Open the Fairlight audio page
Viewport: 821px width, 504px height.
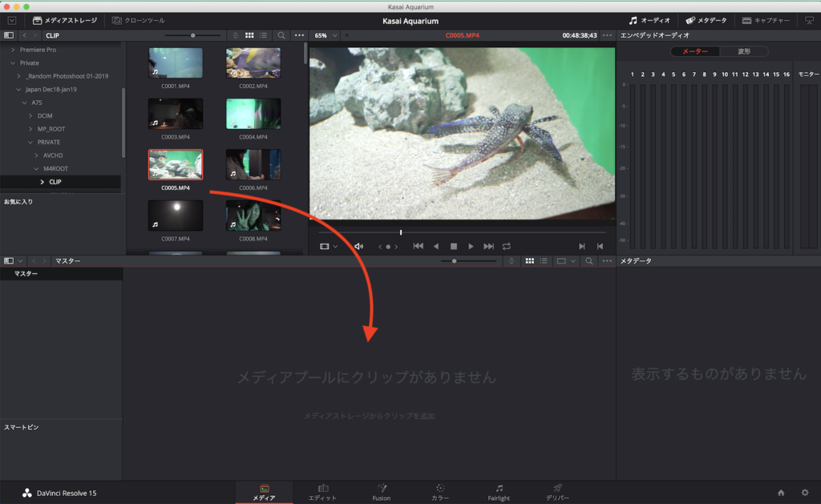click(499, 491)
